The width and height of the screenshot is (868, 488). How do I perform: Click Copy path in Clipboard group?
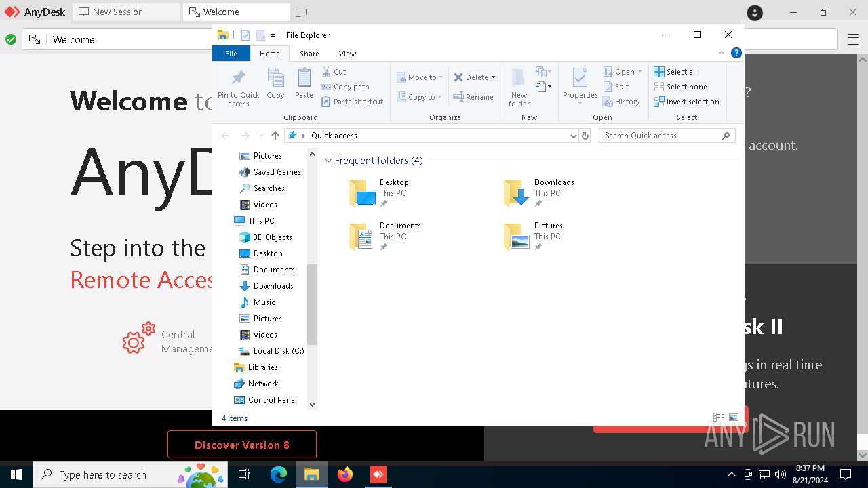345,87
